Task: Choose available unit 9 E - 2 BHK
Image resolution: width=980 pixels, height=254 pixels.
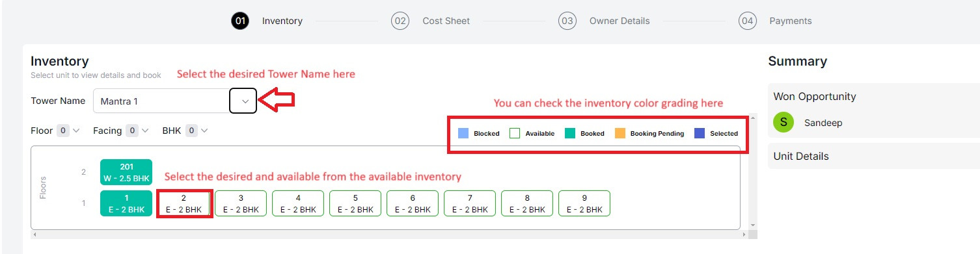Action: coord(584,203)
